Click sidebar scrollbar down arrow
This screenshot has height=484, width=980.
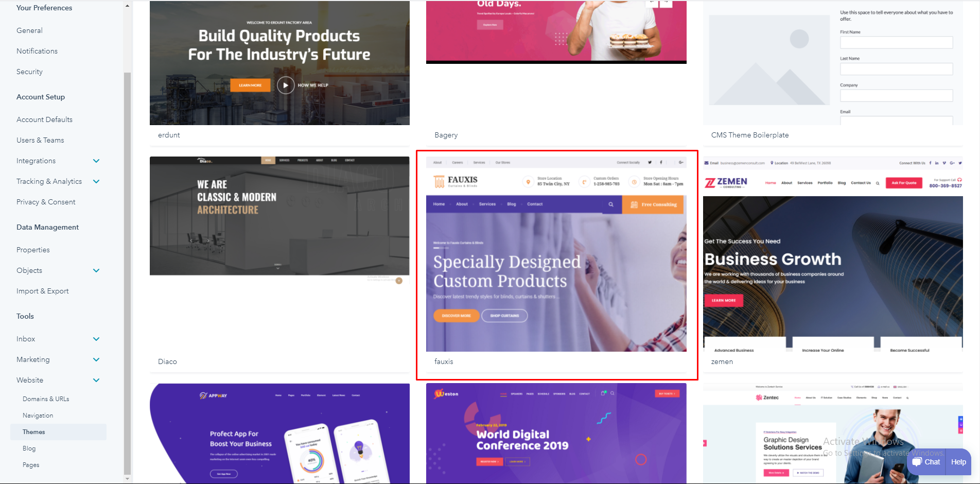(x=127, y=479)
